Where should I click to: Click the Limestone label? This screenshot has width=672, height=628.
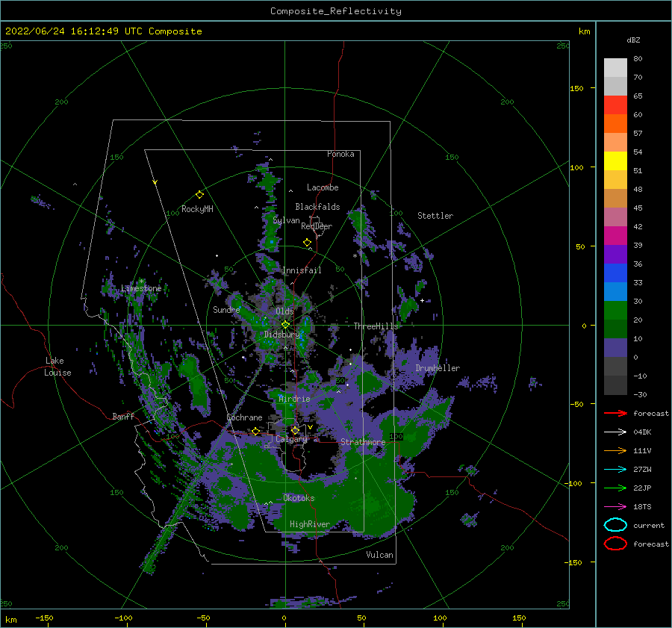coord(141,288)
